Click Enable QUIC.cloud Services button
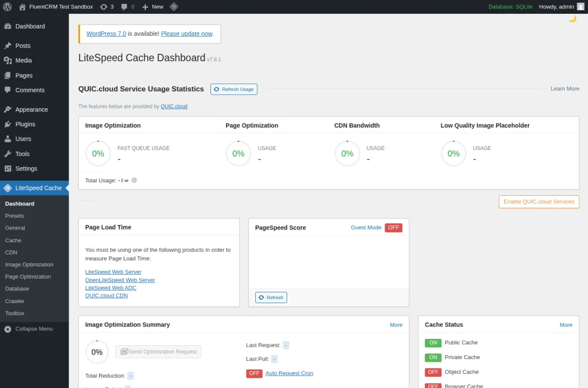 coord(539,202)
